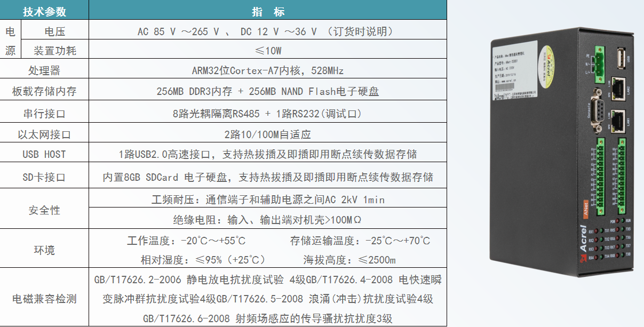The height and width of the screenshot is (327, 644).
Task: Select the 指标 column header
Action: (268, 12)
